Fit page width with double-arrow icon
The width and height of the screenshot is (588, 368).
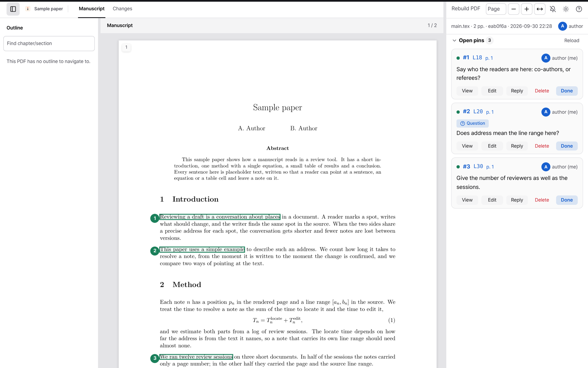tap(540, 9)
